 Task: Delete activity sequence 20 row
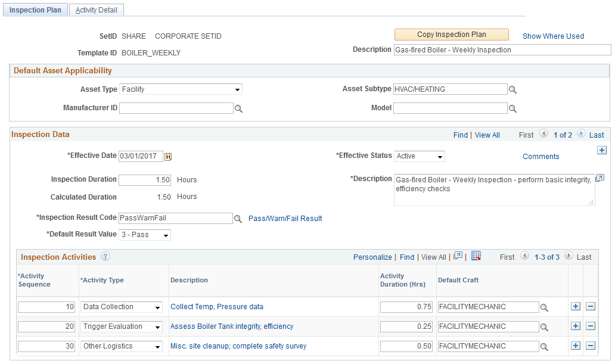(x=591, y=326)
